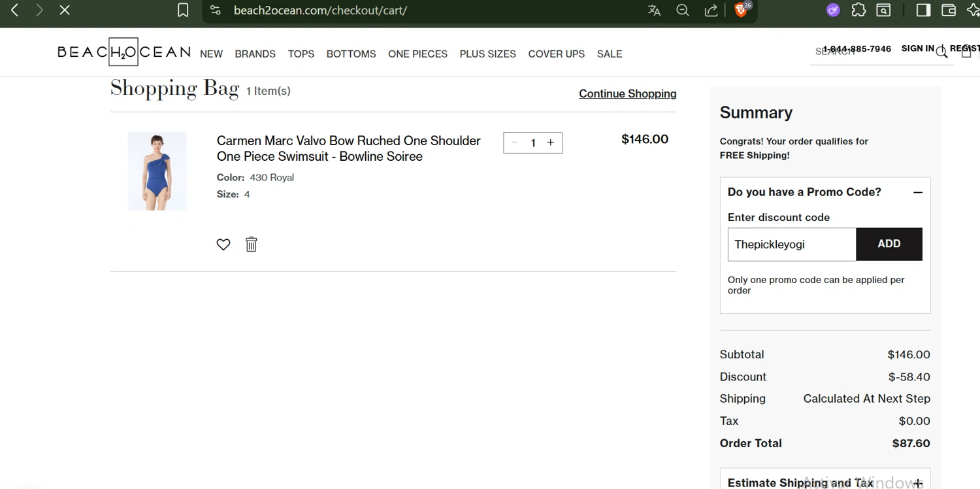Increase item quantity with plus
This screenshot has width=980, height=489.
point(551,143)
